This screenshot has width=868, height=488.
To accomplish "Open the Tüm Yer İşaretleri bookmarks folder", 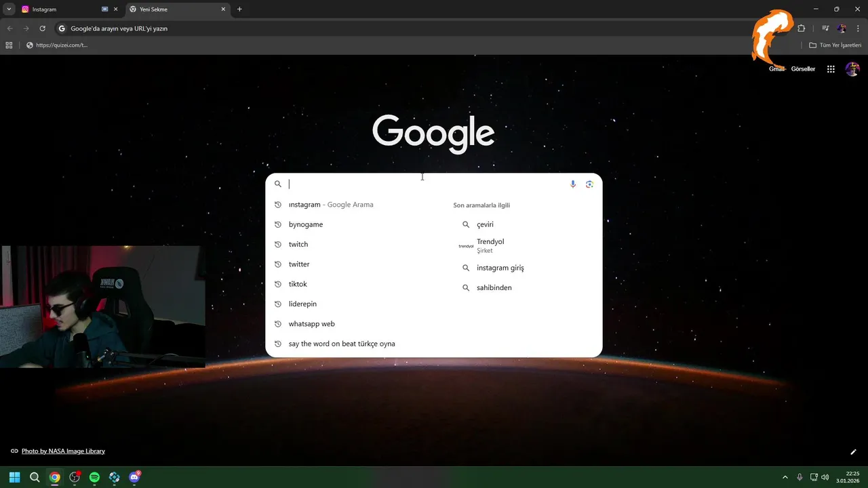I will [x=835, y=45].
